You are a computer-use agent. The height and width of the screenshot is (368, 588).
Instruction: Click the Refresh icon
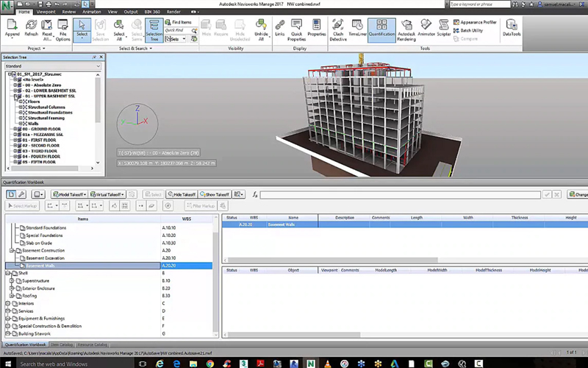point(31,29)
